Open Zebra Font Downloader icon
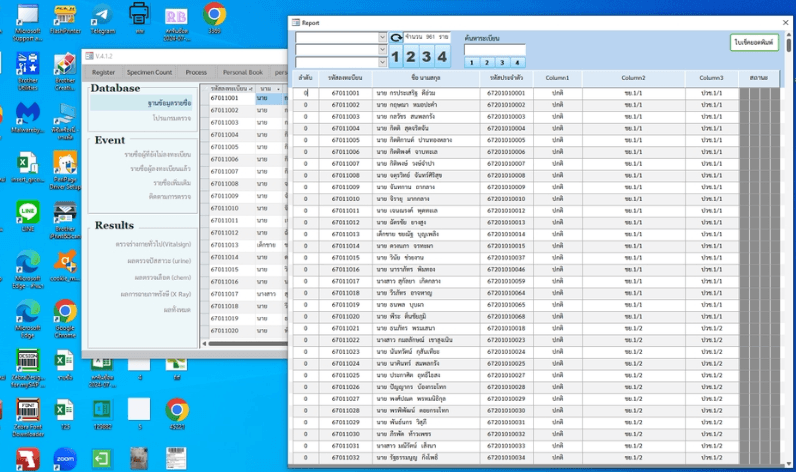This screenshot has height=472, width=796. [x=27, y=417]
